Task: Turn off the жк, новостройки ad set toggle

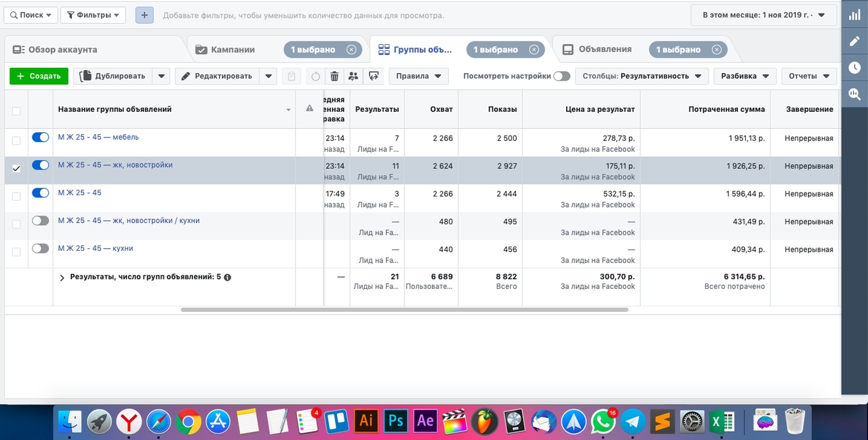Action: point(41,165)
